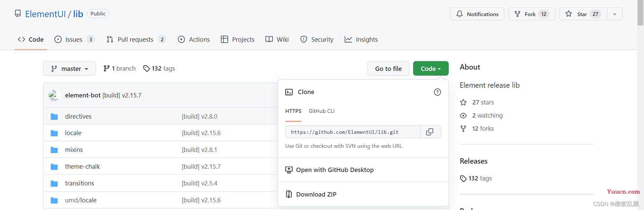
Task: Open the umd/locale folder
Action: tap(81, 200)
